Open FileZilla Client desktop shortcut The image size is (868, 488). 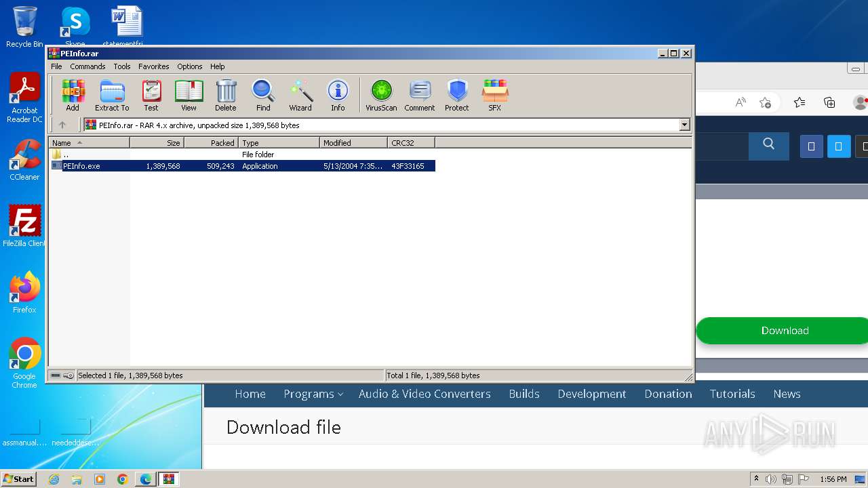[24, 226]
